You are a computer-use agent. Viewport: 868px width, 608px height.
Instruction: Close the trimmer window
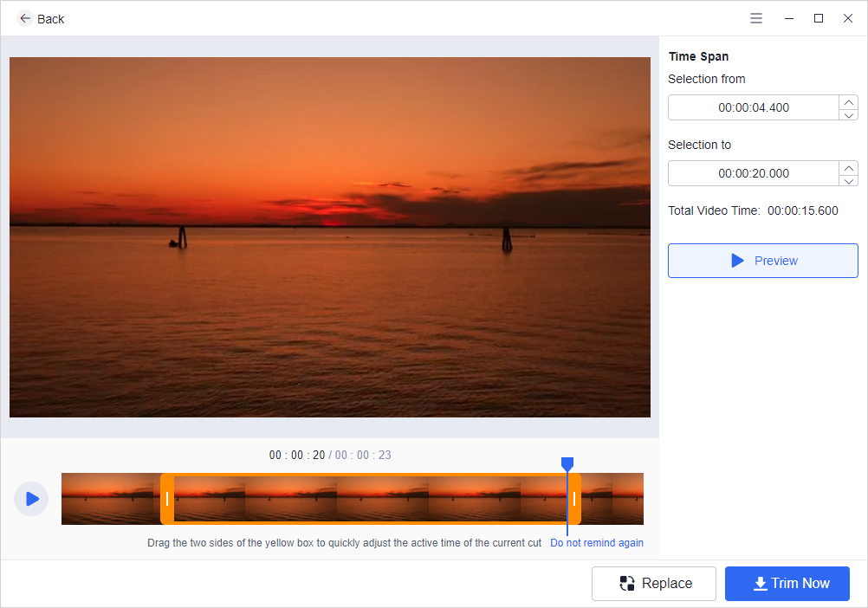pyautogui.click(x=847, y=19)
